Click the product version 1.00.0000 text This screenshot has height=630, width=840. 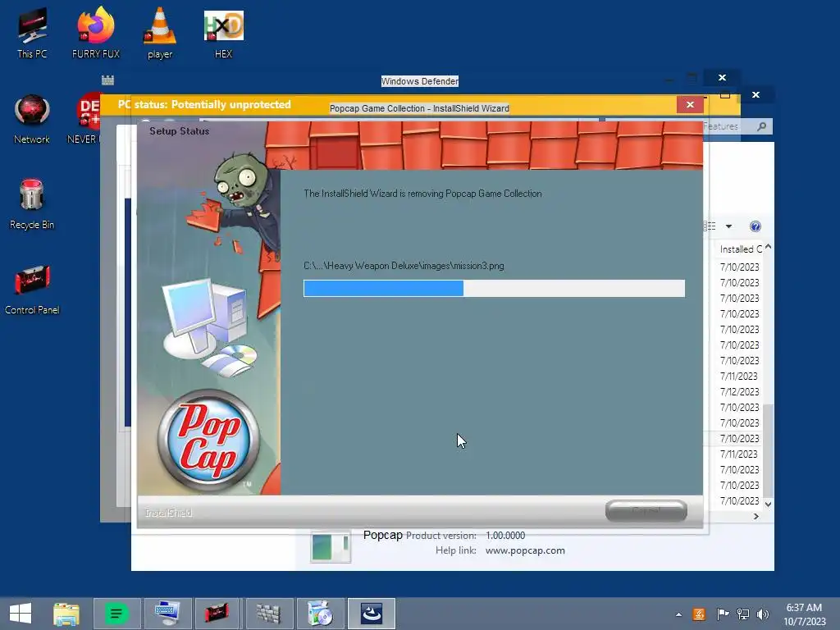click(x=505, y=535)
